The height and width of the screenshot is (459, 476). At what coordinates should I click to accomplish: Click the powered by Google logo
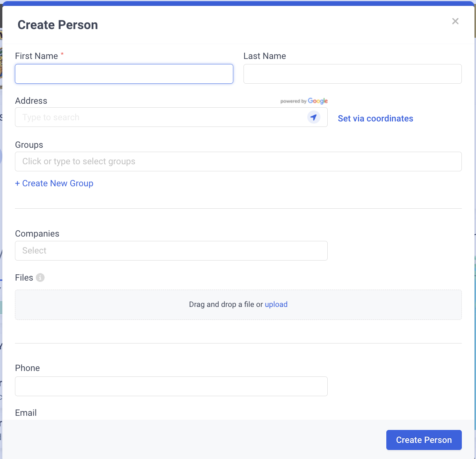coord(304,101)
